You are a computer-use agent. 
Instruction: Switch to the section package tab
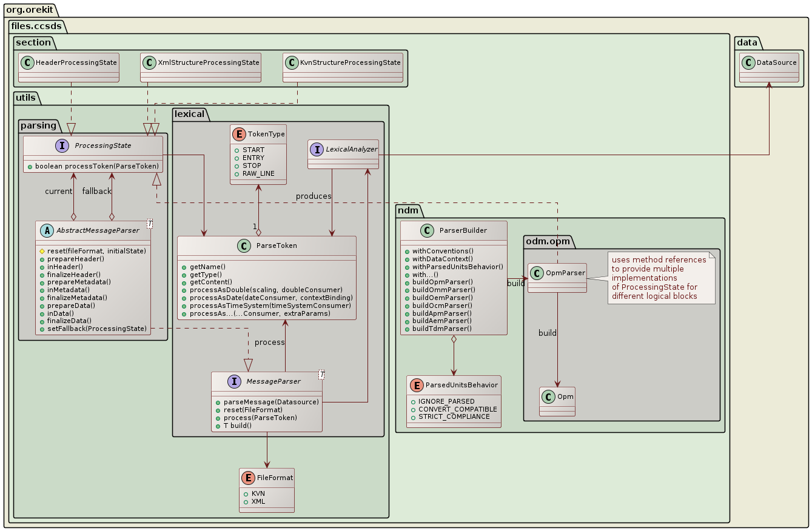tap(34, 42)
